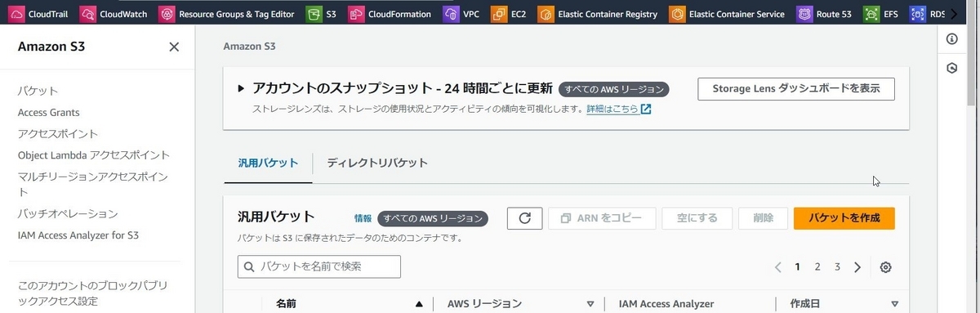The width and height of the screenshot is (980, 313).
Task: Open RDS shortcut icon
Action: (917, 14)
